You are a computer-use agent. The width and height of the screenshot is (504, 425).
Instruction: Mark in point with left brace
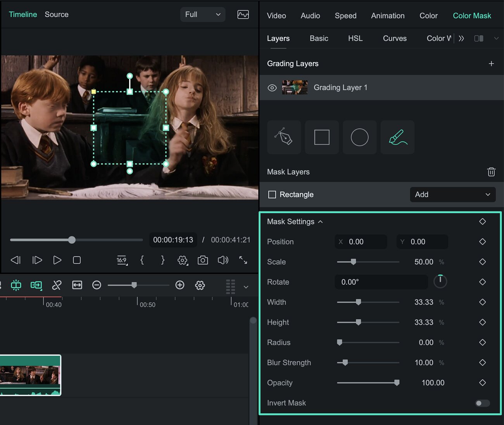click(x=142, y=260)
